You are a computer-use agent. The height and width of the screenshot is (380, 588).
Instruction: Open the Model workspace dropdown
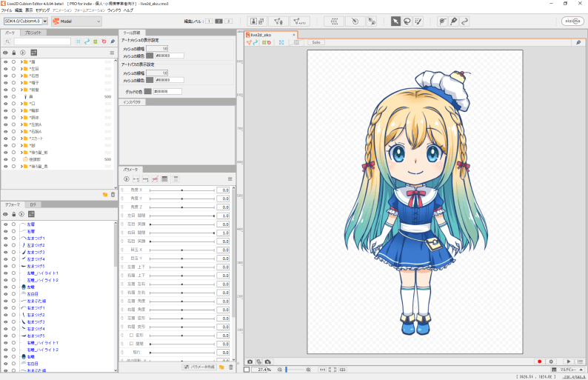pyautogui.click(x=76, y=21)
